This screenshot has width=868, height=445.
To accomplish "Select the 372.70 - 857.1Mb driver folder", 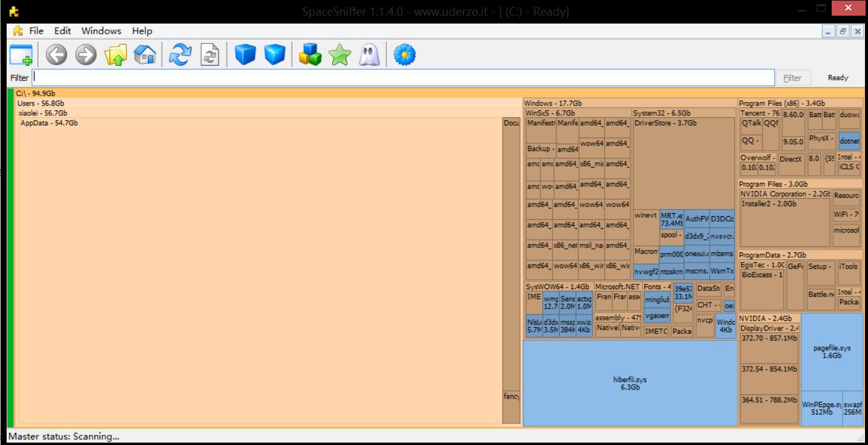I will pos(769,348).
